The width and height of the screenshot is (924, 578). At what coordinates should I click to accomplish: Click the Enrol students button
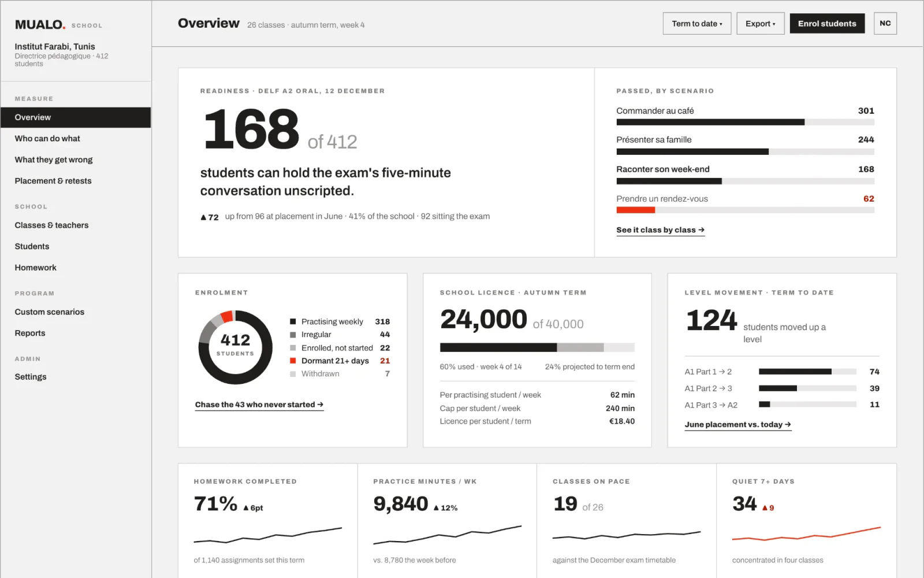coord(827,24)
